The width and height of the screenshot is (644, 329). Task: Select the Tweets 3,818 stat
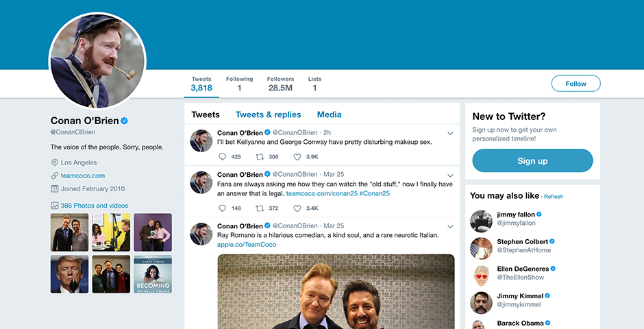tap(201, 84)
